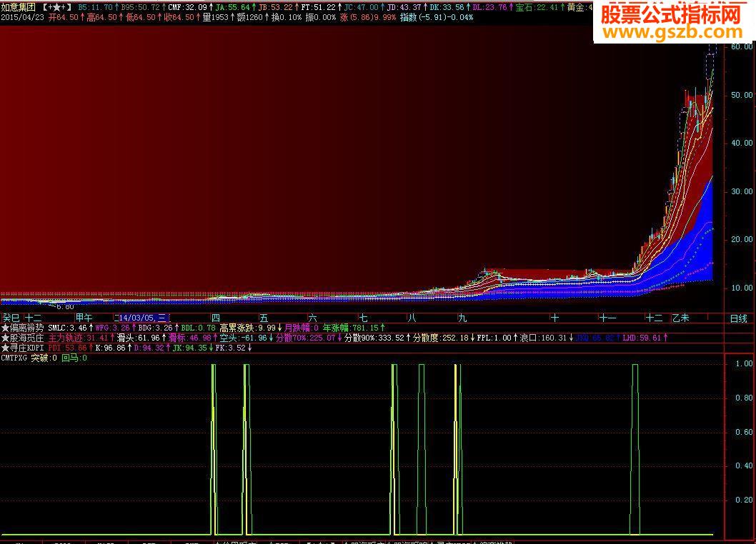Jump to the 乙未 year marker
Viewport: 756px width, 544px height.
680,318
